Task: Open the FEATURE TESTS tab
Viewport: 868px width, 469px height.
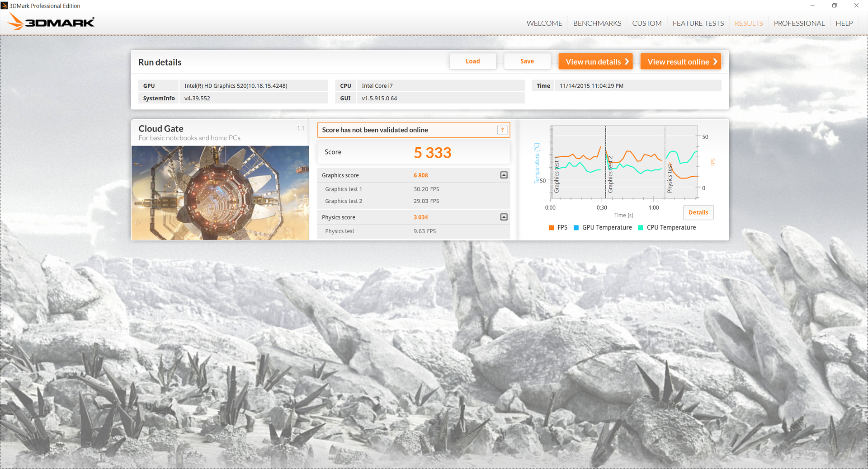Action: pos(698,23)
